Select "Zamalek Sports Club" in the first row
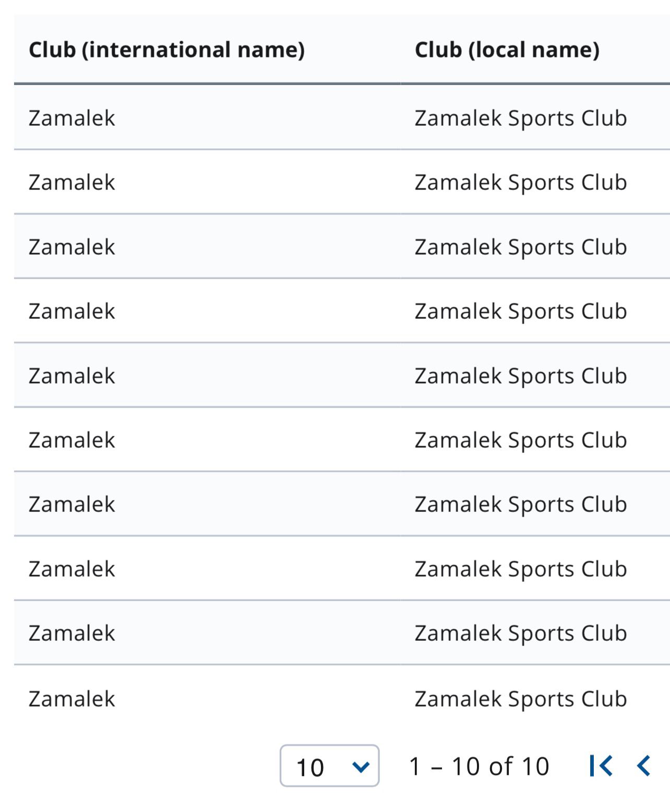 point(520,118)
